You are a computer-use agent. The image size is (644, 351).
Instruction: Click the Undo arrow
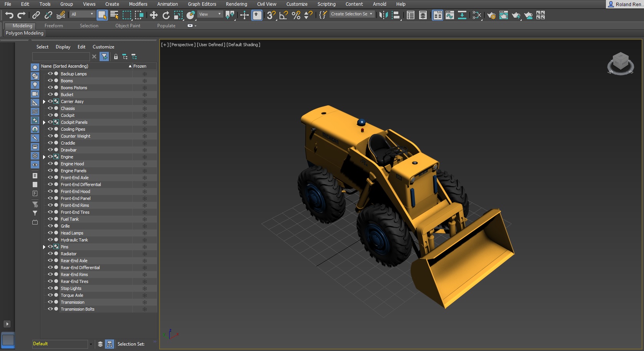tap(9, 15)
